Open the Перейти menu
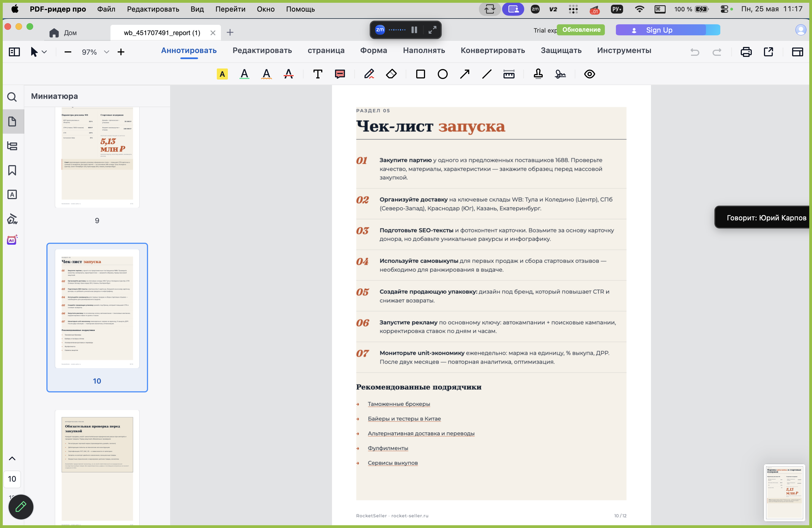The width and height of the screenshot is (812, 528). (x=230, y=9)
